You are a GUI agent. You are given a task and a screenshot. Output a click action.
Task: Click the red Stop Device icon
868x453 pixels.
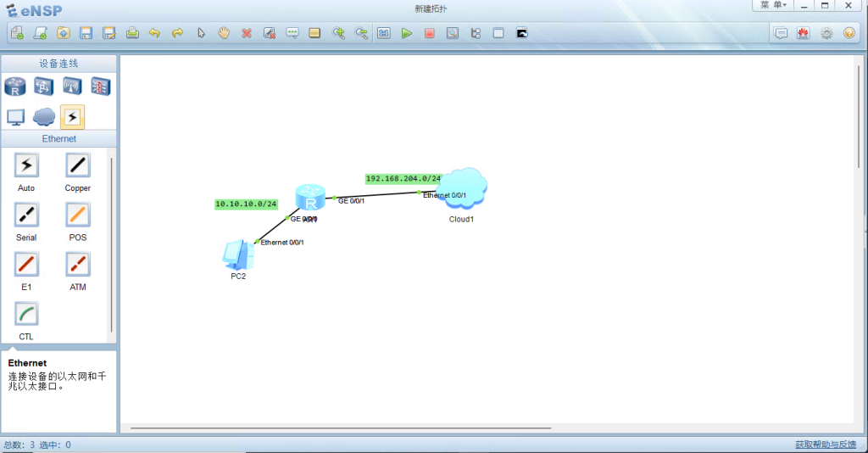[x=430, y=33]
